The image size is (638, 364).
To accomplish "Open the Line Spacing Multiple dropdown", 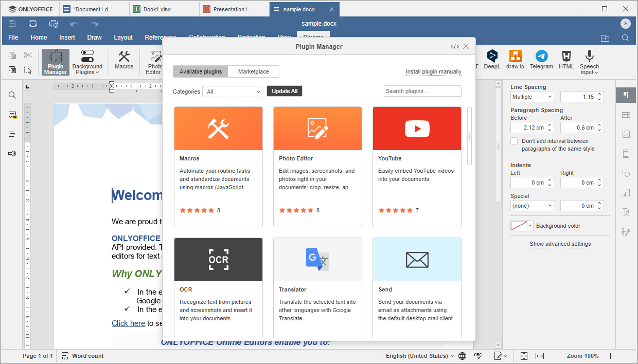I will (532, 97).
